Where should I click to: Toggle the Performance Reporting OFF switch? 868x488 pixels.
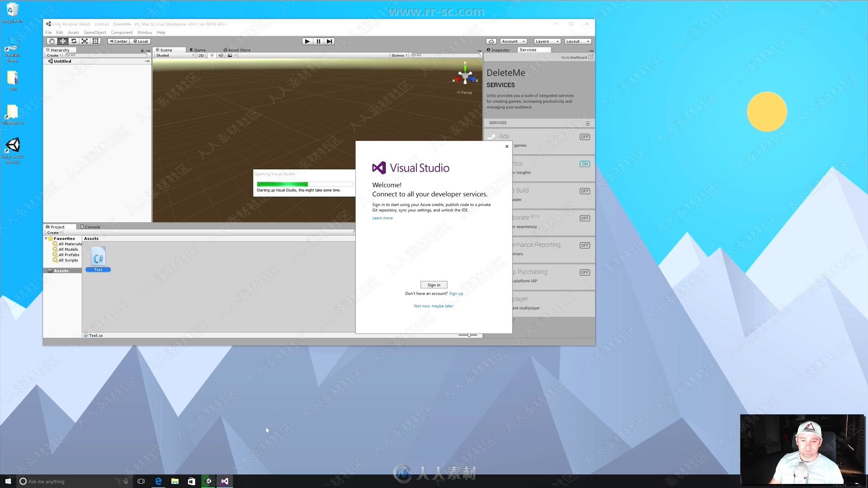pos(585,245)
